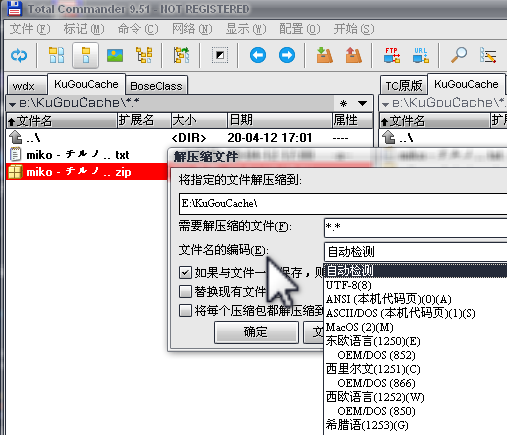
Task: Switch to brief view mode icon
Action: pos(57,55)
